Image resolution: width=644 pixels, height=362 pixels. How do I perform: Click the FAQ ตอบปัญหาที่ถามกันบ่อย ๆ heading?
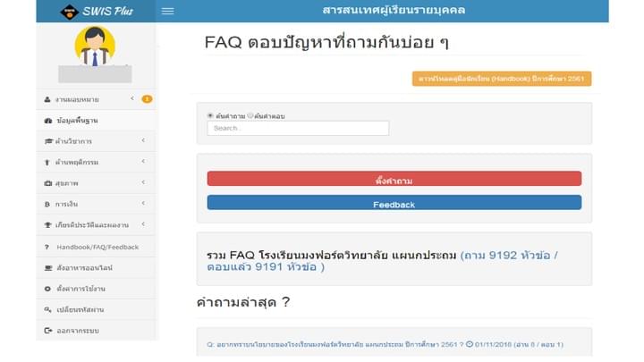pos(326,43)
